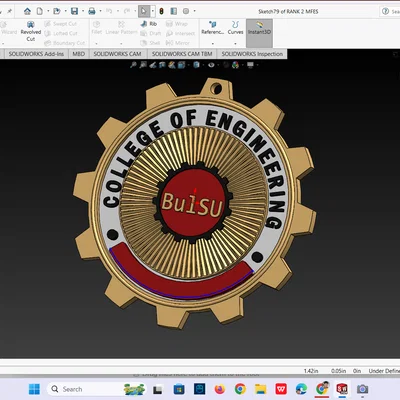
Task: Click the help question mark search box
Action: pyautogui.click(x=390, y=11)
